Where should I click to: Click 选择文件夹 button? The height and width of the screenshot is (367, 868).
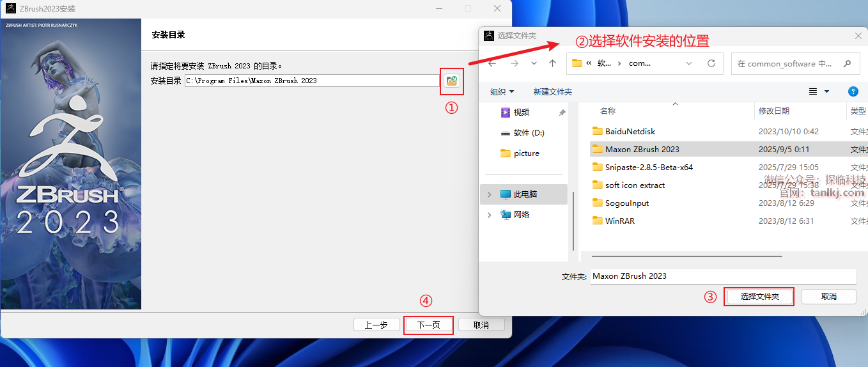coord(760,297)
